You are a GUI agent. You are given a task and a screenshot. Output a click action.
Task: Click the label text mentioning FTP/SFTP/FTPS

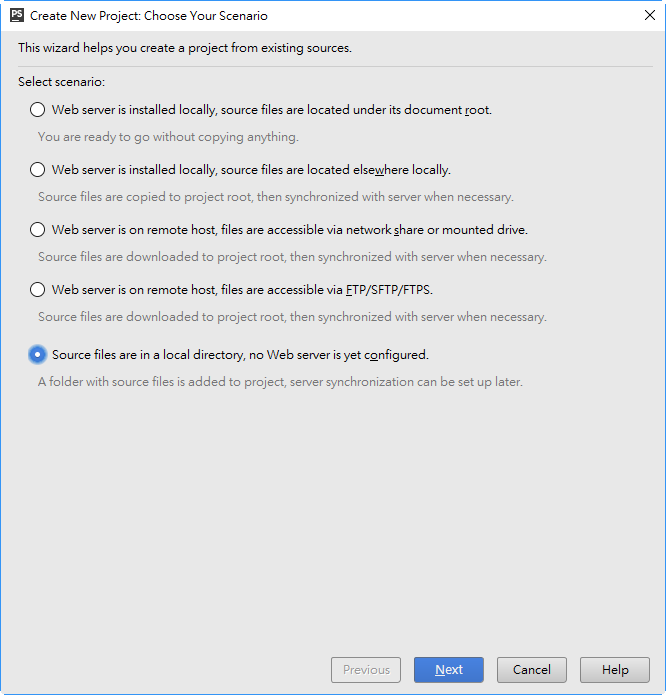point(242,290)
